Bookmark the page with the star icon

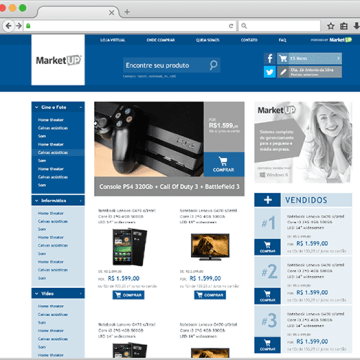tap(330, 26)
